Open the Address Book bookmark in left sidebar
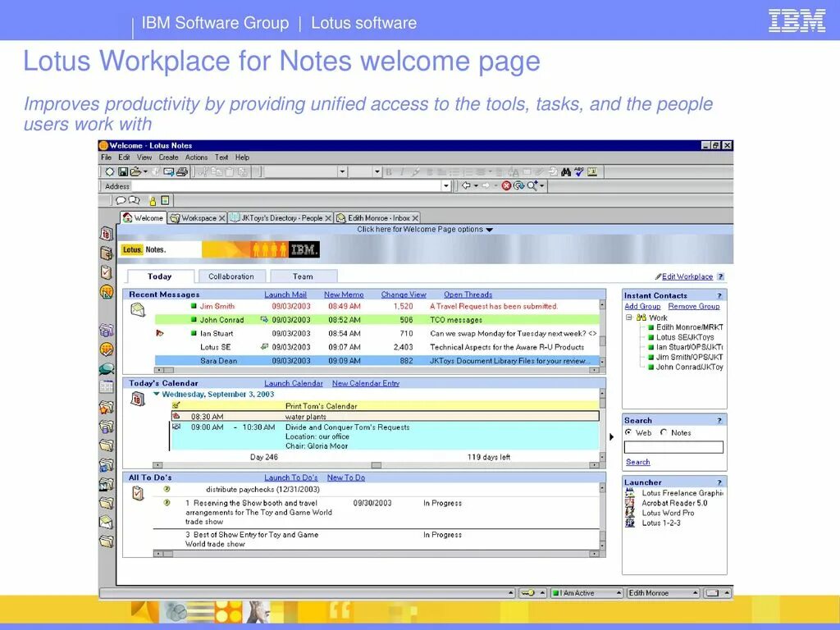This screenshot has width=840, height=630. (106, 253)
